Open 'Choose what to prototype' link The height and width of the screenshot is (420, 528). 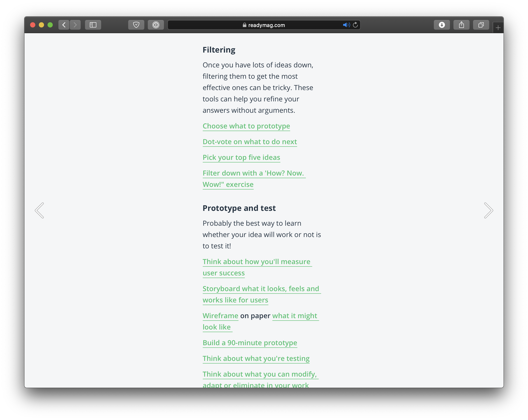coord(246,126)
